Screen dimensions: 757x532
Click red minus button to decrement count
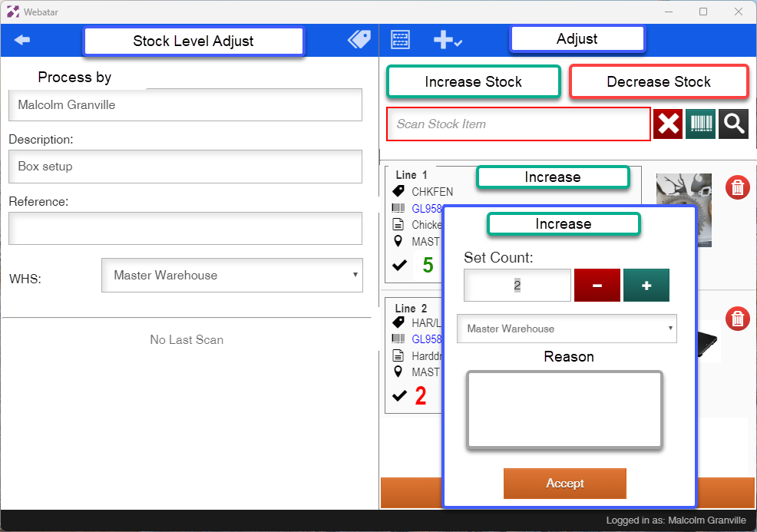coord(597,286)
